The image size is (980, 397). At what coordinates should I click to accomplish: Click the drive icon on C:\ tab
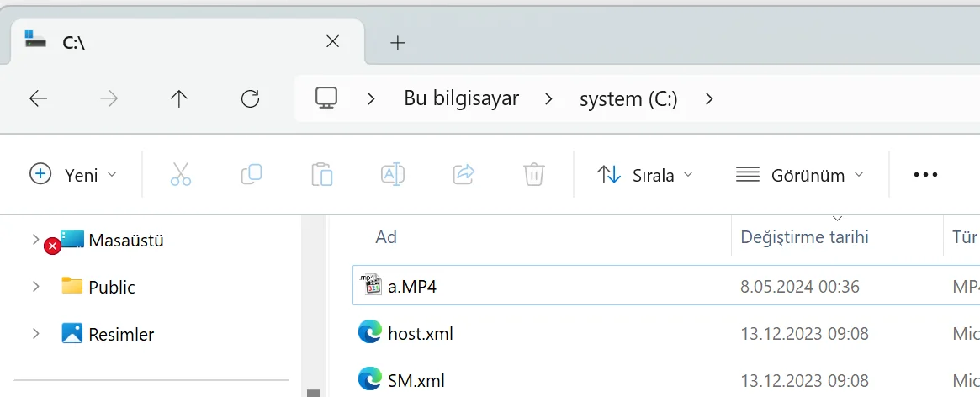click(35, 40)
